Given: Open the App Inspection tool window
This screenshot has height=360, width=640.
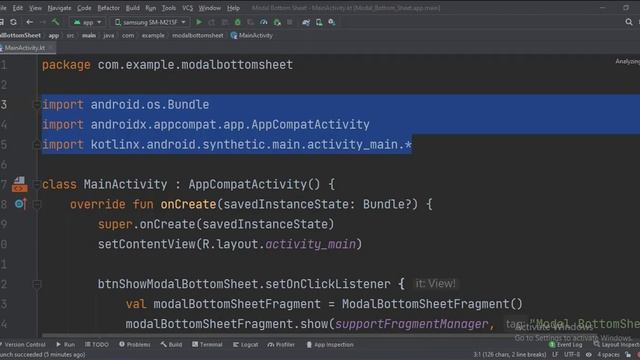Looking at the screenshot, I should pos(330,344).
